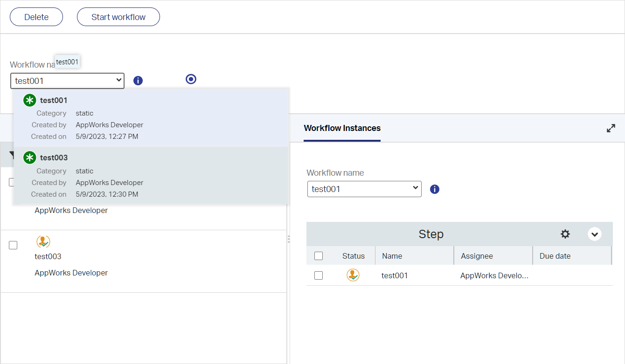Expand the Workflow Instances panel to full size
This screenshot has width=625, height=364.
click(x=611, y=128)
